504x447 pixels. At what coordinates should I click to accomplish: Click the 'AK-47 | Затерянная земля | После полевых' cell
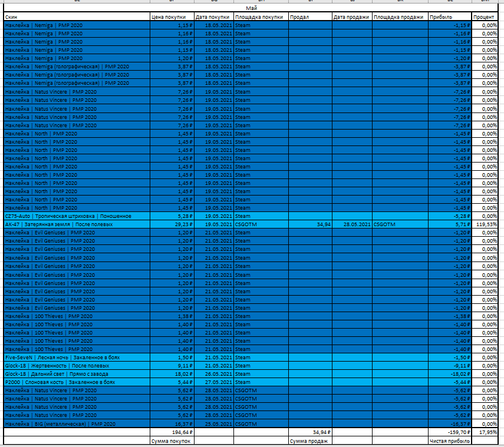77,224
